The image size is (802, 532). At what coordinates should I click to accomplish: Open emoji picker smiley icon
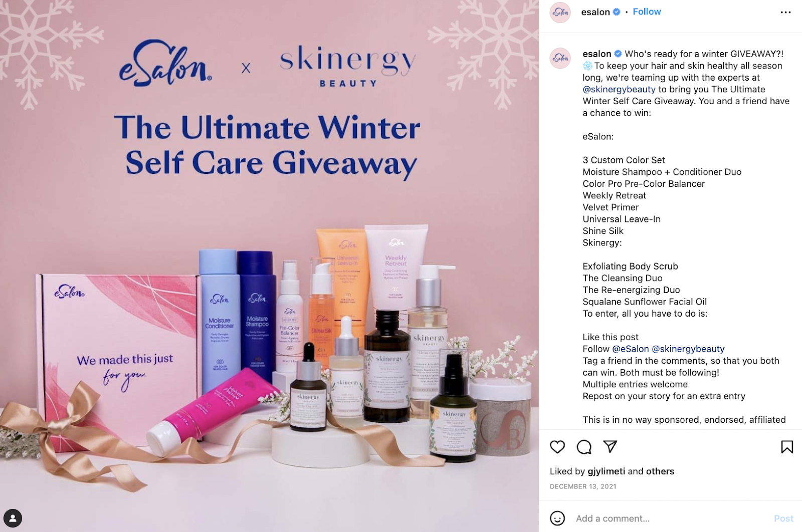coord(557,518)
